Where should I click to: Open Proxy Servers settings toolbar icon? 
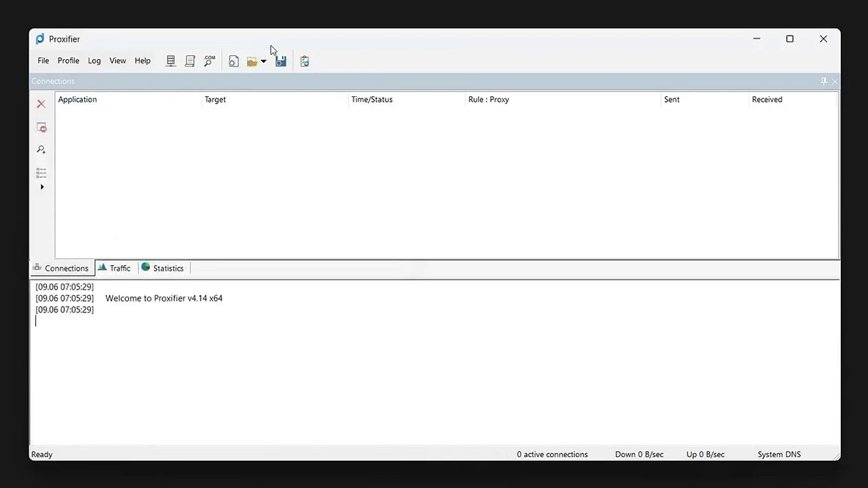coord(170,61)
